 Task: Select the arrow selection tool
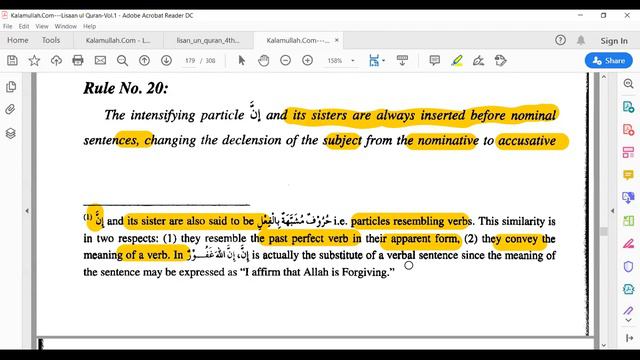coord(242,60)
